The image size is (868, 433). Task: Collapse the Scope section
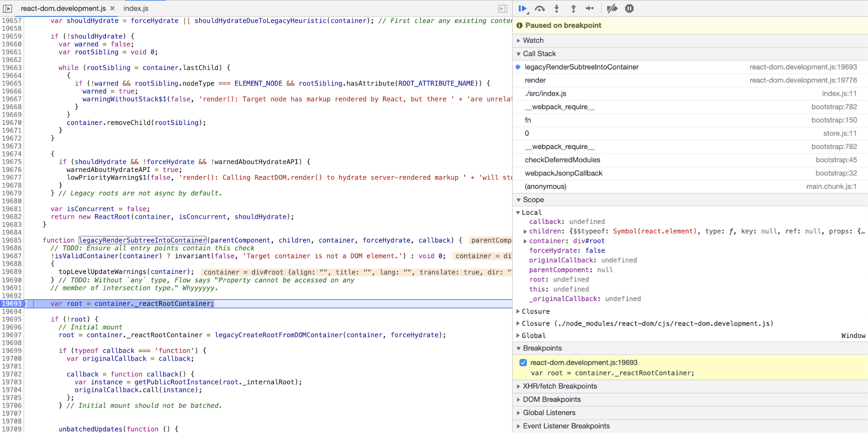click(519, 200)
